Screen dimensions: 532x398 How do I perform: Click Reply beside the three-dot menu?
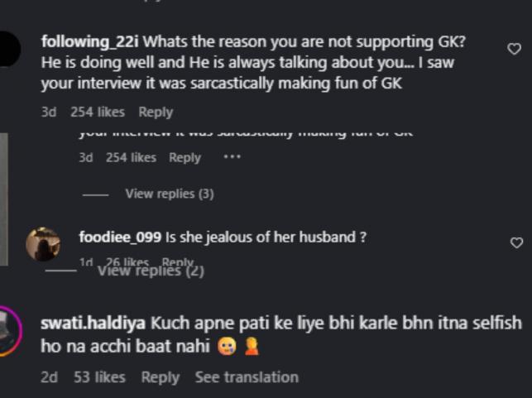(185, 157)
